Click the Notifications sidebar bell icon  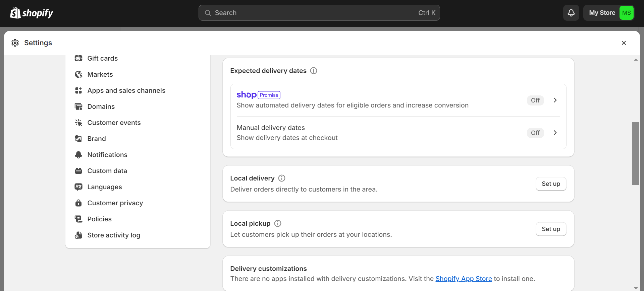[78, 155]
